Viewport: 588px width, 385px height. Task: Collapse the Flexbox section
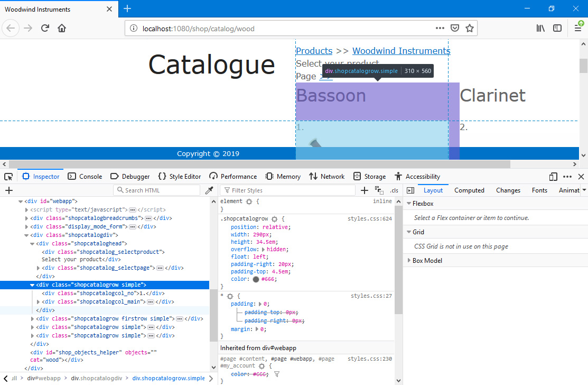409,204
